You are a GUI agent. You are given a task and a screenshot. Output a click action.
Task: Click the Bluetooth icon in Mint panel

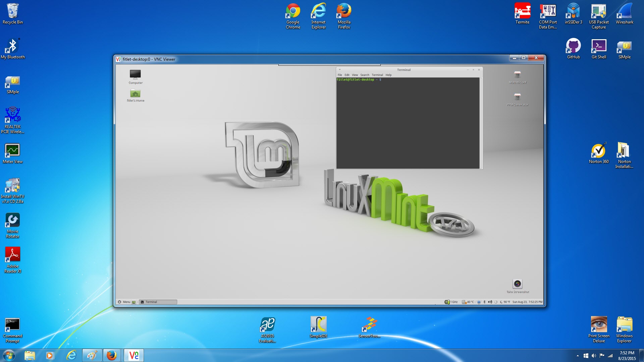point(484,302)
